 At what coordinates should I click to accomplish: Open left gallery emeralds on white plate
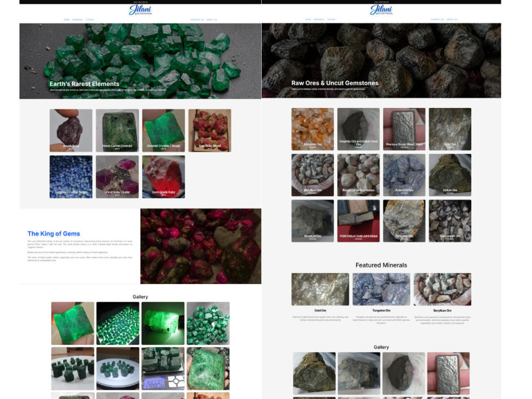click(x=72, y=369)
